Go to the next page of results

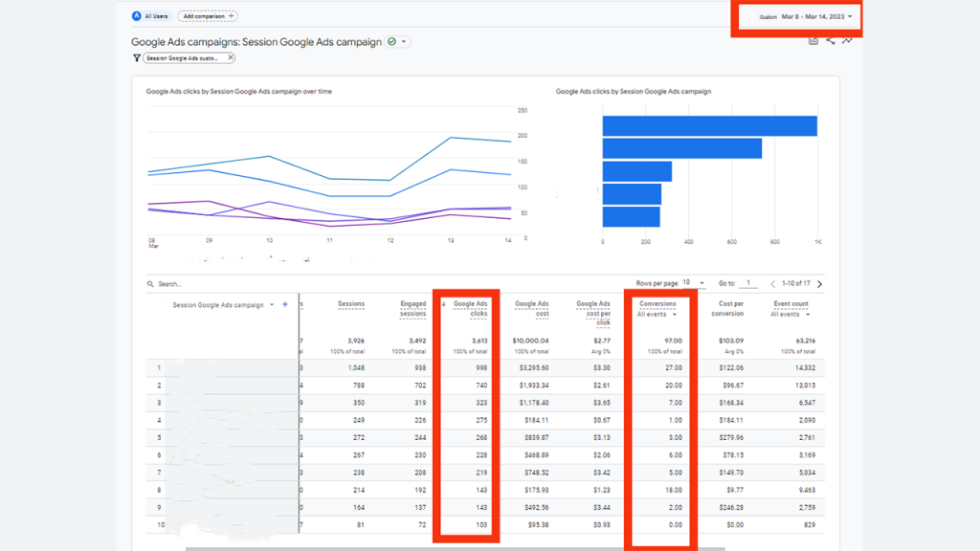[820, 284]
